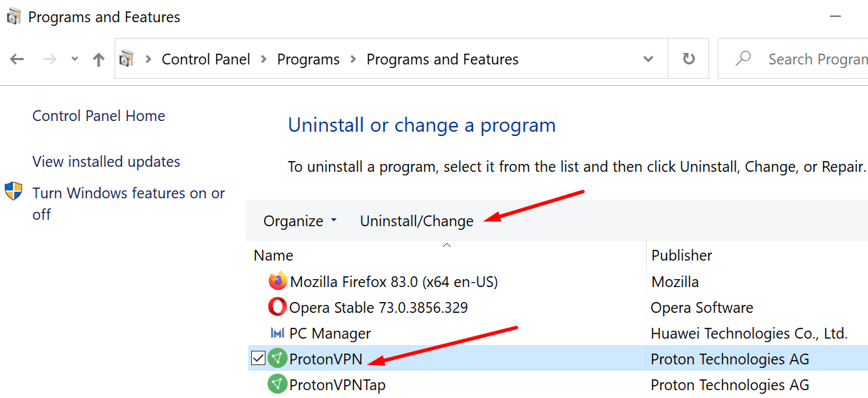Go up one level with Up arrow

[99, 59]
